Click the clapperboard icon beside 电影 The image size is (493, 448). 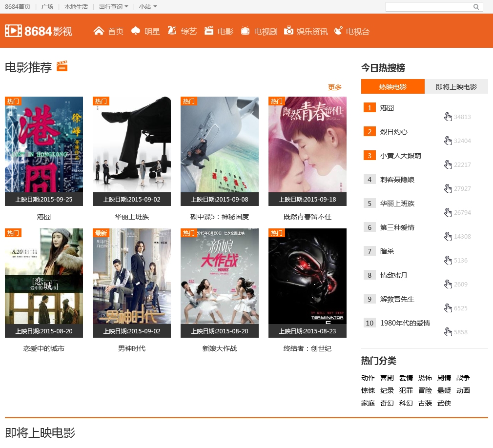[209, 30]
